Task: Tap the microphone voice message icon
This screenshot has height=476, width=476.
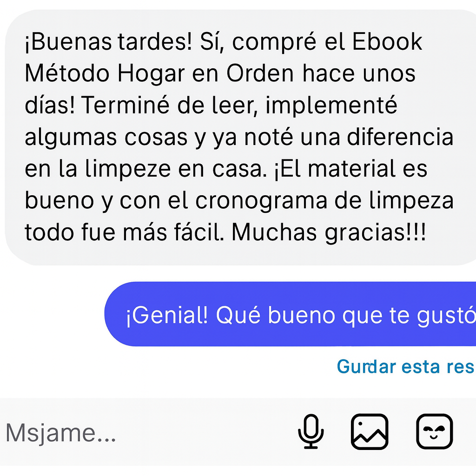Action: [311, 431]
